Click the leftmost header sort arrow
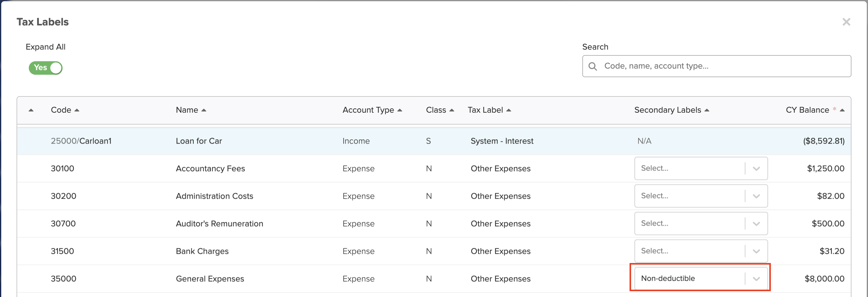Screen dimensions: 868x297 coord(31,110)
